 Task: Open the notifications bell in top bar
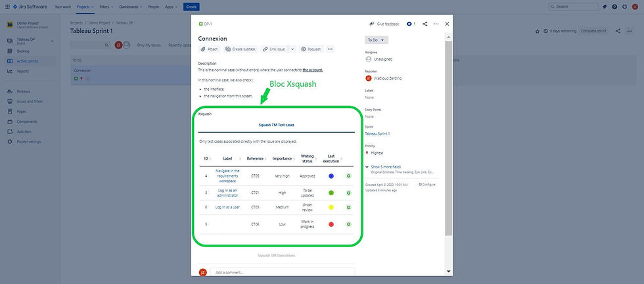point(605,7)
